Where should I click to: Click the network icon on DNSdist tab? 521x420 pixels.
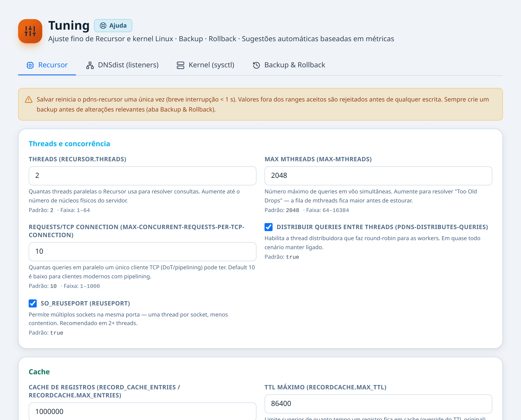[90, 65]
